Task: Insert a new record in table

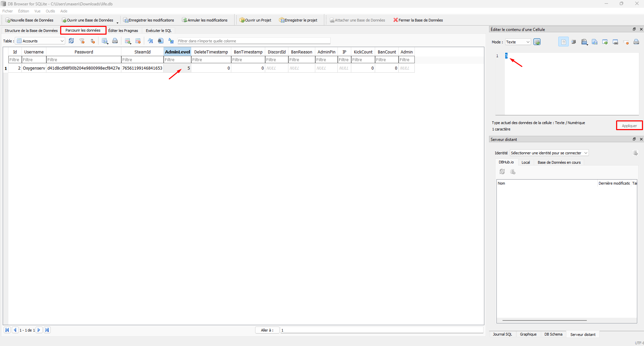Action: click(128, 41)
